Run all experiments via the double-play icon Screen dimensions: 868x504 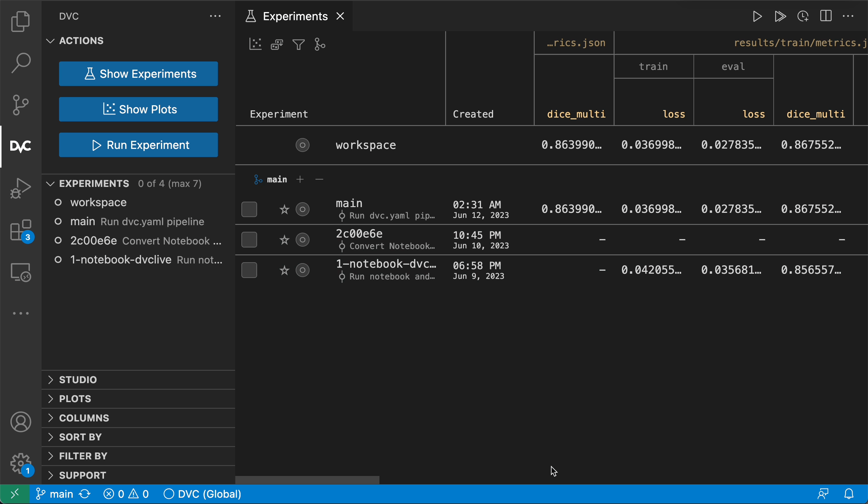tap(780, 16)
